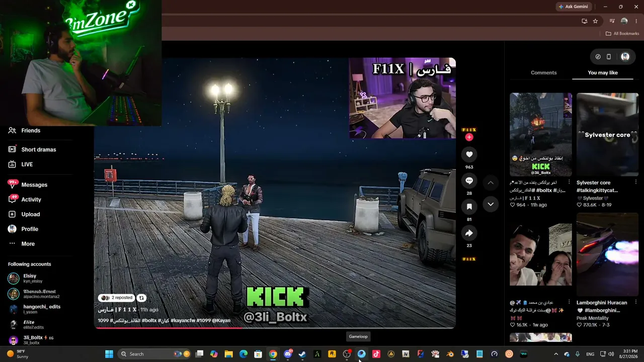This screenshot has width=644, height=362.
Task: Show hidden system tray icons
Action: (556, 354)
